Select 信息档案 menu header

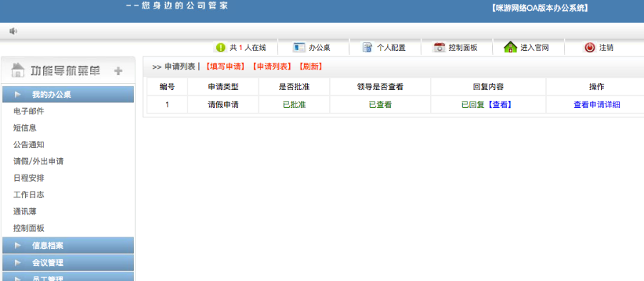point(68,245)
